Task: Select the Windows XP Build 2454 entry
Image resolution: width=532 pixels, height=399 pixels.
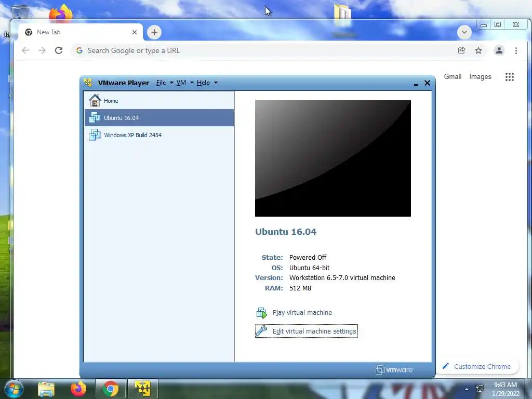Action: pos(159,135)
